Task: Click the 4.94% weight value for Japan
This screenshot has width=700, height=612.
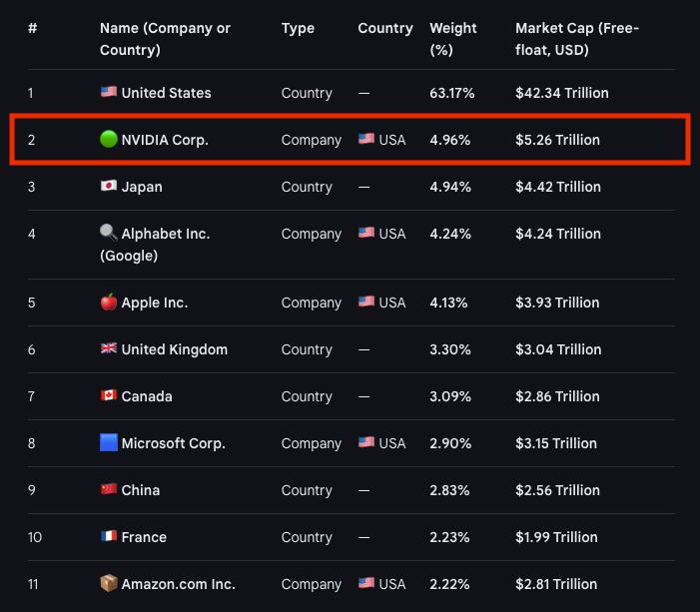Action: pyautogui.click(x=449, y=187)
